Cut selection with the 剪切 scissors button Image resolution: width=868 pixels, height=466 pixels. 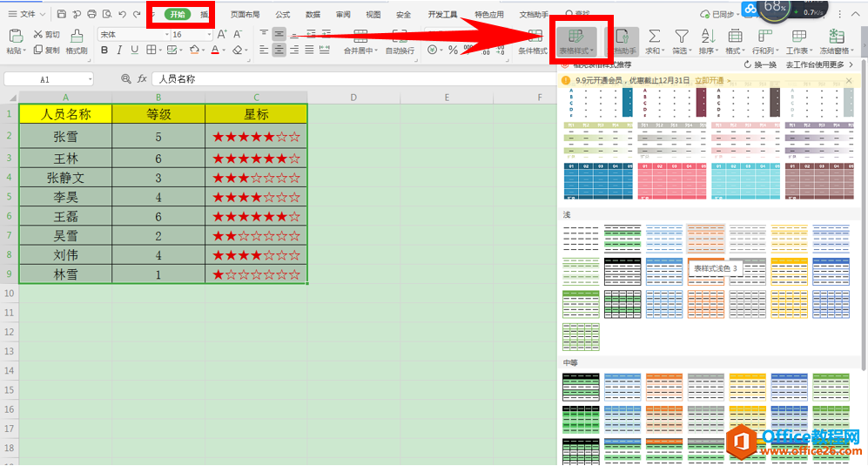[46, 34]
